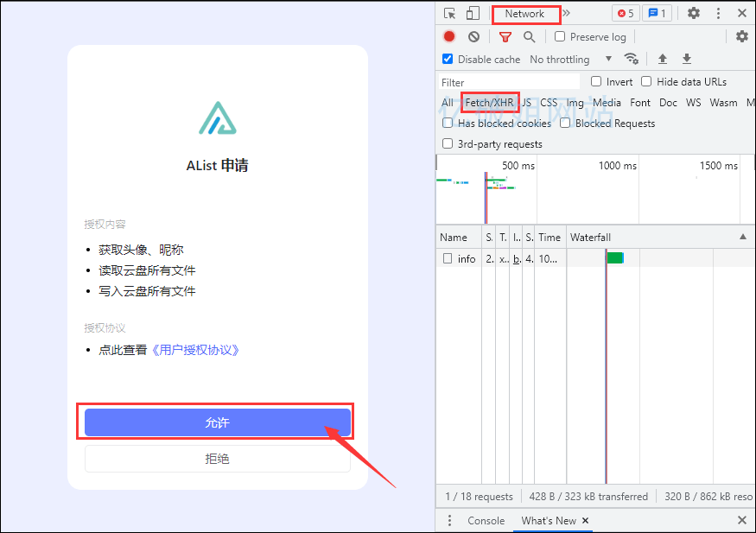Close the What's New drawer tab
The image size is (756, 533).
tap(585, 520)
